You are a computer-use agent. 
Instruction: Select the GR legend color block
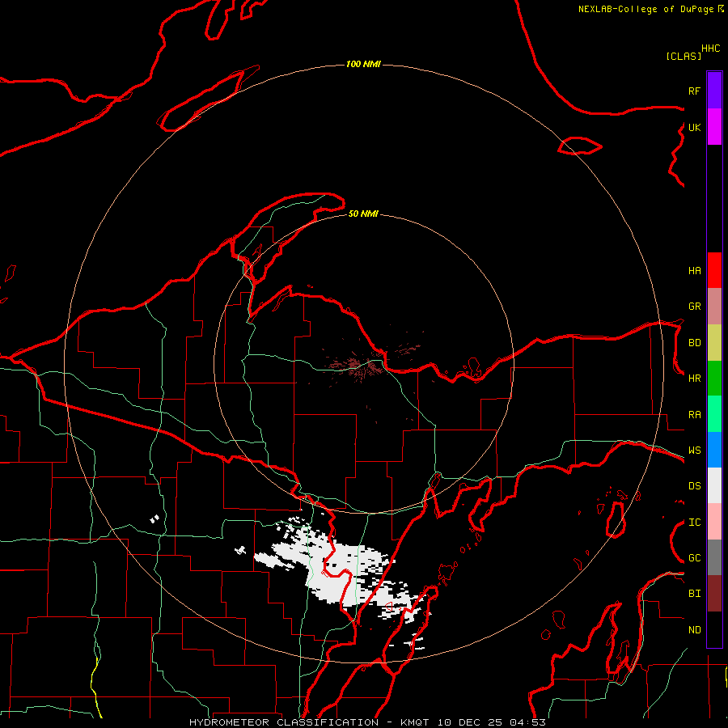(x=714, y=307)
